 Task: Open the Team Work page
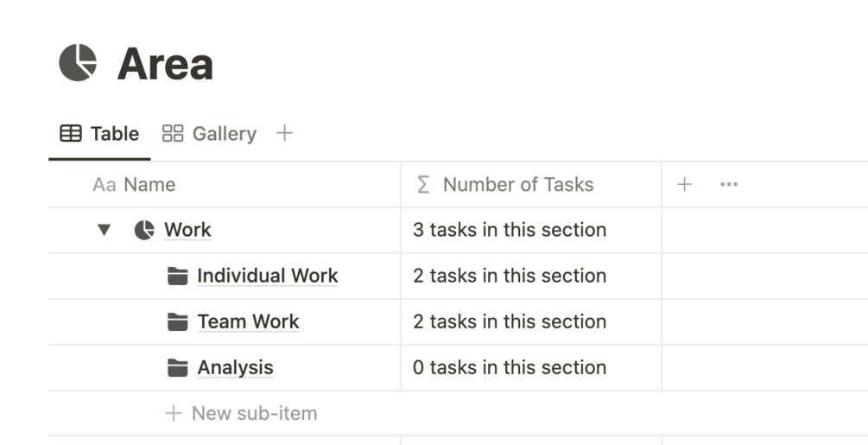click(248, 321)
